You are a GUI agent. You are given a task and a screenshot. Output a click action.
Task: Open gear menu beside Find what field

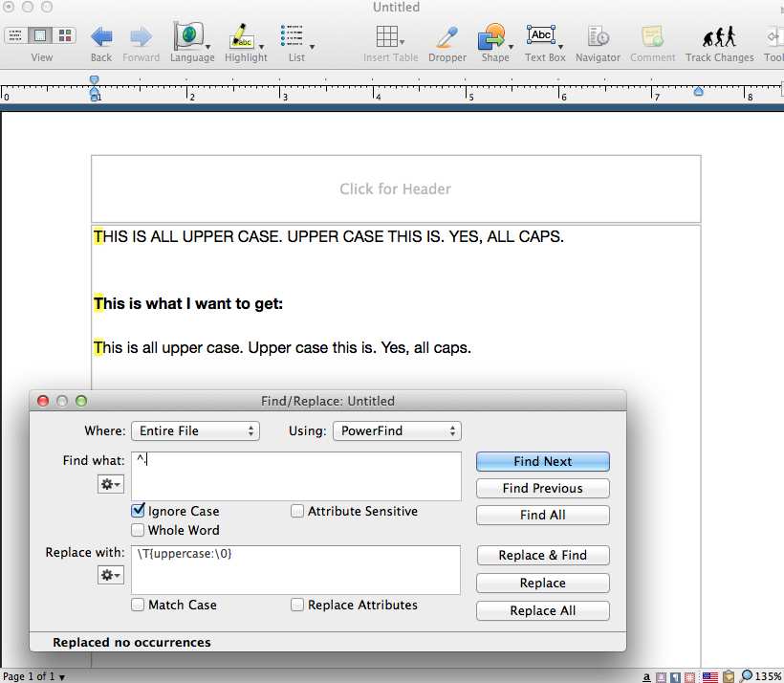pyautogui.click(x=110, y=485)
